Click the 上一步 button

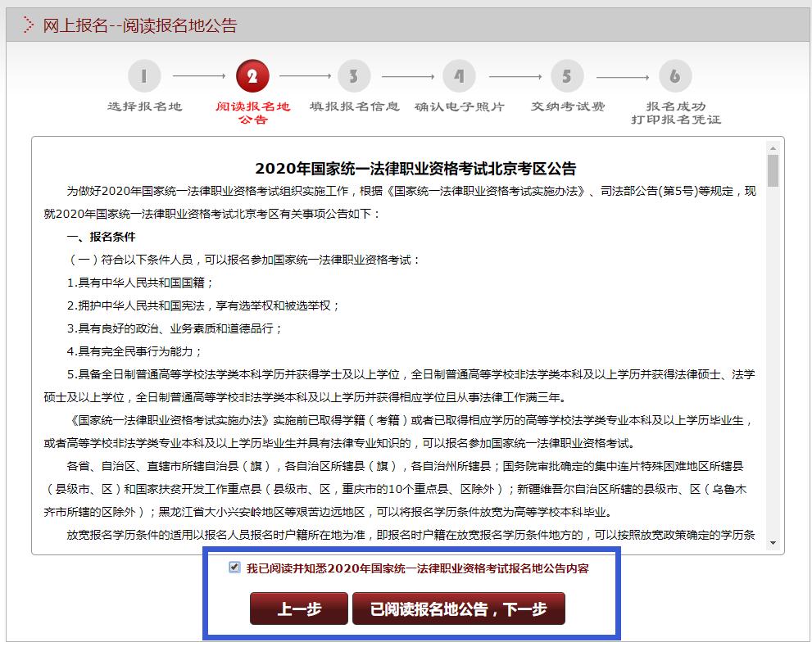298,608
